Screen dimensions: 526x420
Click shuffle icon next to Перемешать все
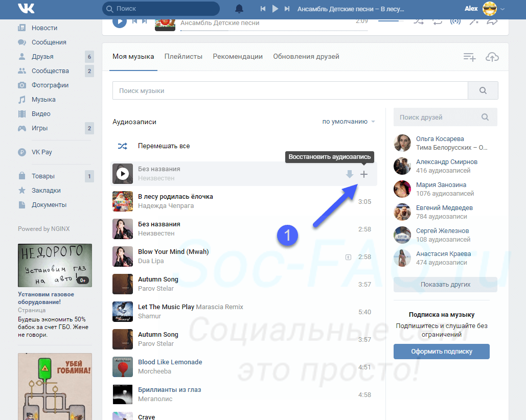click(123, 146)
